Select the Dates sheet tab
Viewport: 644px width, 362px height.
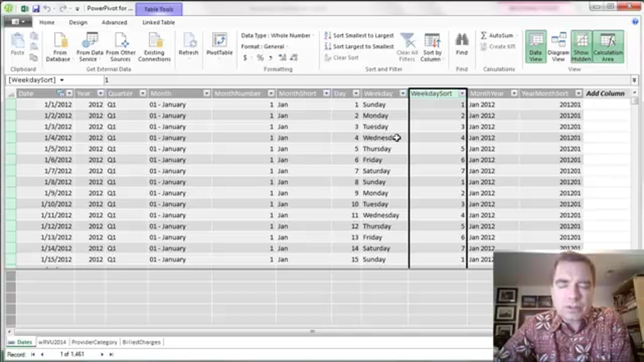tap(20, 342)
